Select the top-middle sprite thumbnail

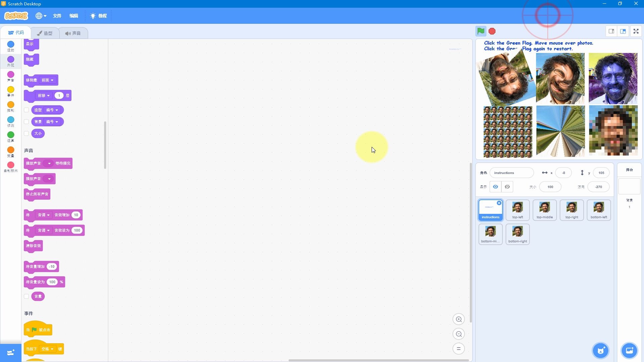[x=544, y=210]
